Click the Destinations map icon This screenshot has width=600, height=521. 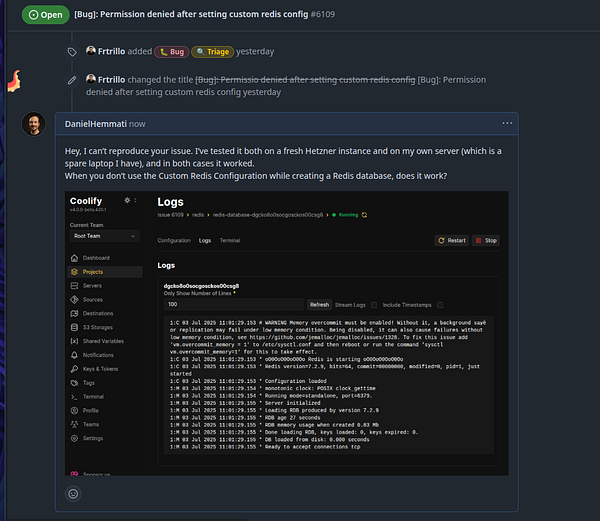(x=75, y=313)
